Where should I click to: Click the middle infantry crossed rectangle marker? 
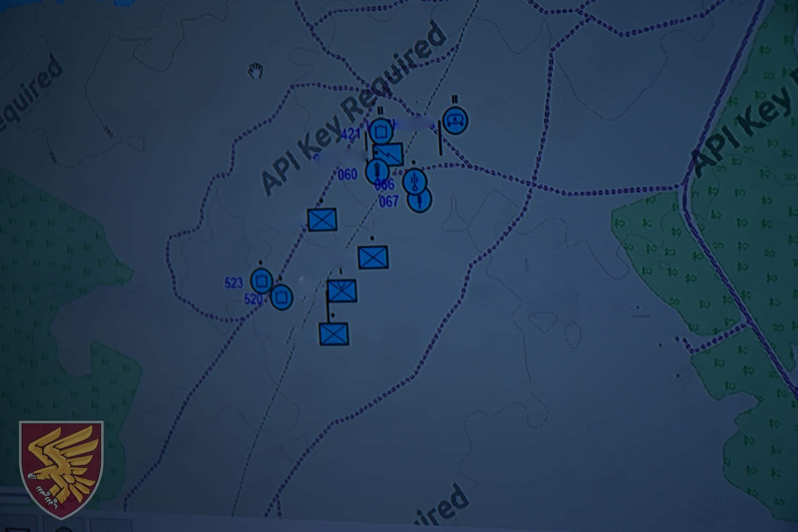pyautogui.click(x=373, y=257)
